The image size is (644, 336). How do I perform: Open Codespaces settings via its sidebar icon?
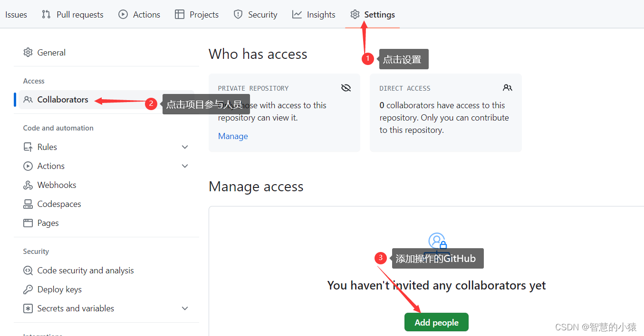(x=28, y=204)
